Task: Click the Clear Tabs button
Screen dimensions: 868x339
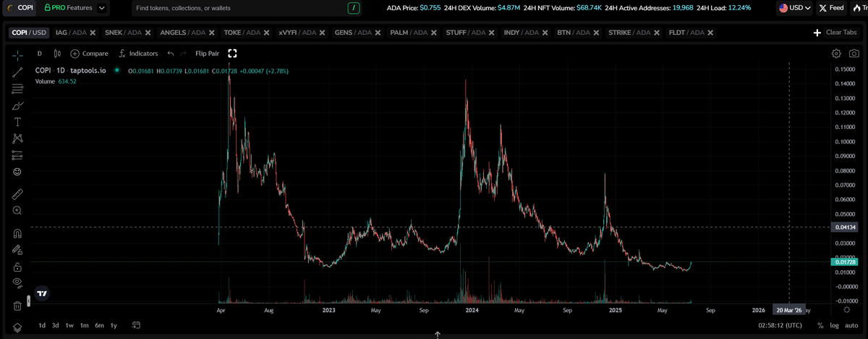Action: (x=843, y=33)
